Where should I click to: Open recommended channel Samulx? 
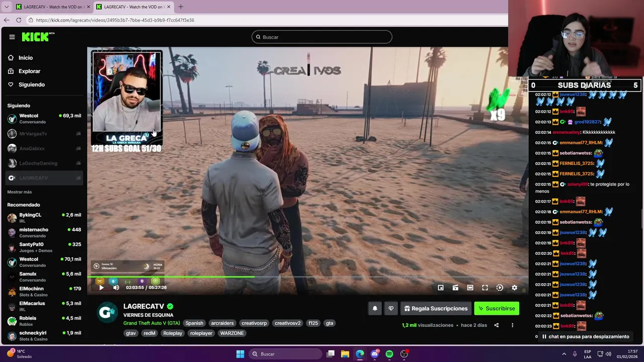tap(44, 277)
